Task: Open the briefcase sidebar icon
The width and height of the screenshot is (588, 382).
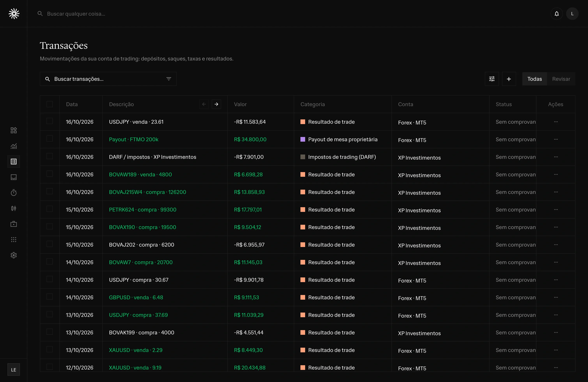Action: pyautogui.click(x=14, y=224)
